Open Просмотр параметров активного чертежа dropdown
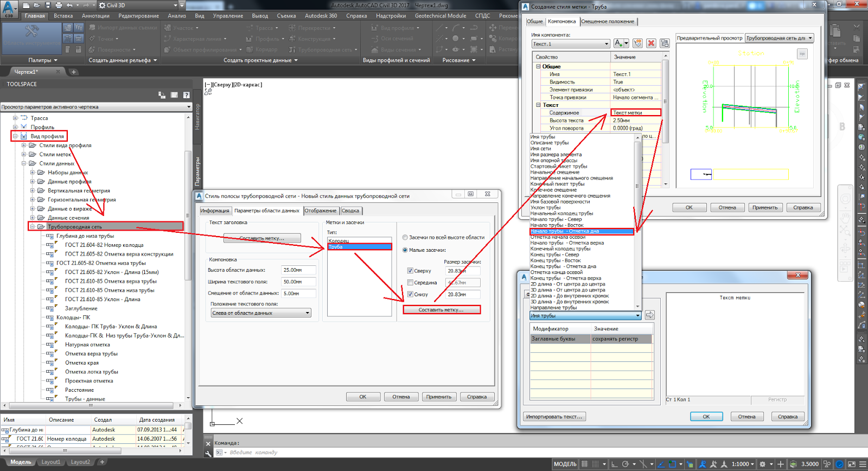 (x=96, y=107)
